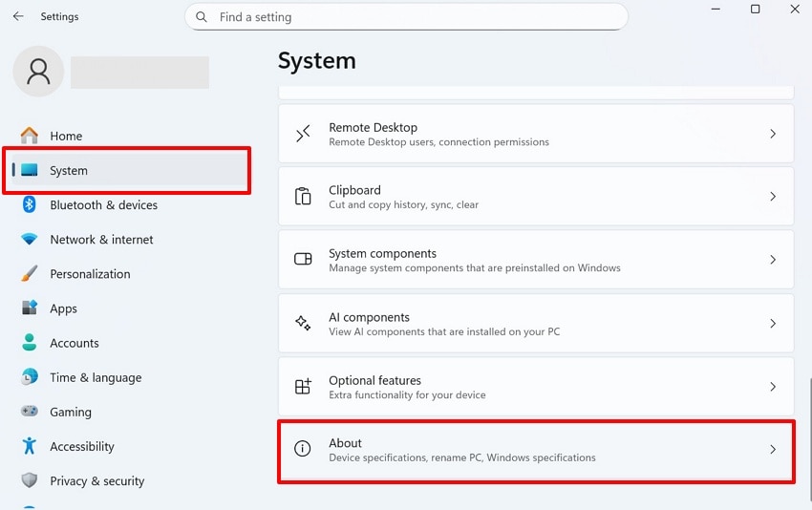812x510 pixels.
Task: Click the Settings window title text
Action: point(59,16)
